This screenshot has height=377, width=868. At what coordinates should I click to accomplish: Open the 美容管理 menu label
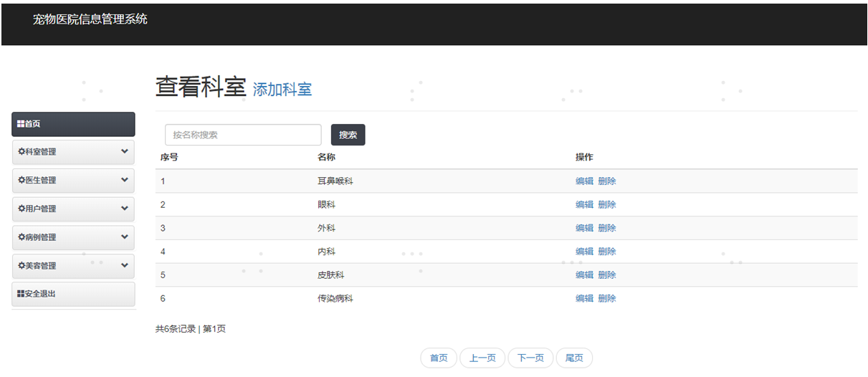40,266
